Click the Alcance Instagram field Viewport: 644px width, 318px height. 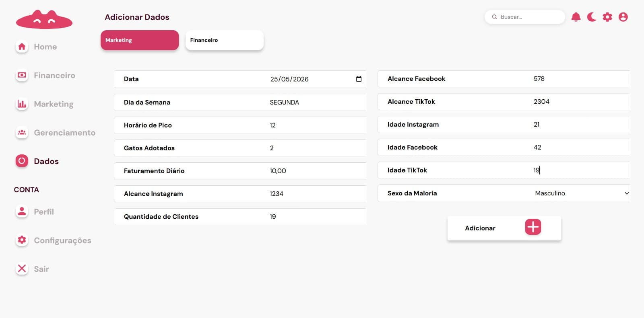(x=240, y=194)
